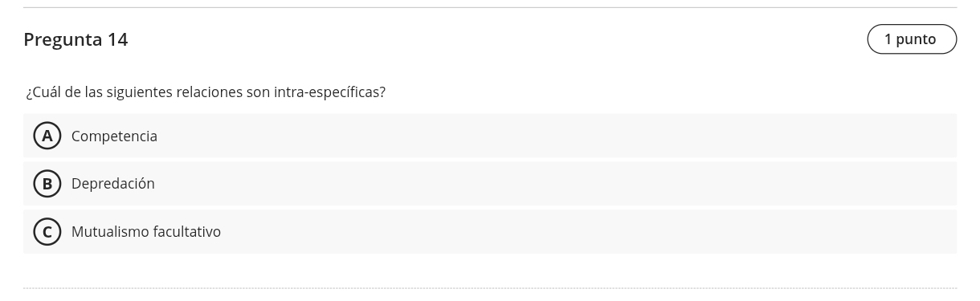This screenshot has width=980, height=301.
Task: Click the Mutualismo facultativo label text
Action: 146,232
